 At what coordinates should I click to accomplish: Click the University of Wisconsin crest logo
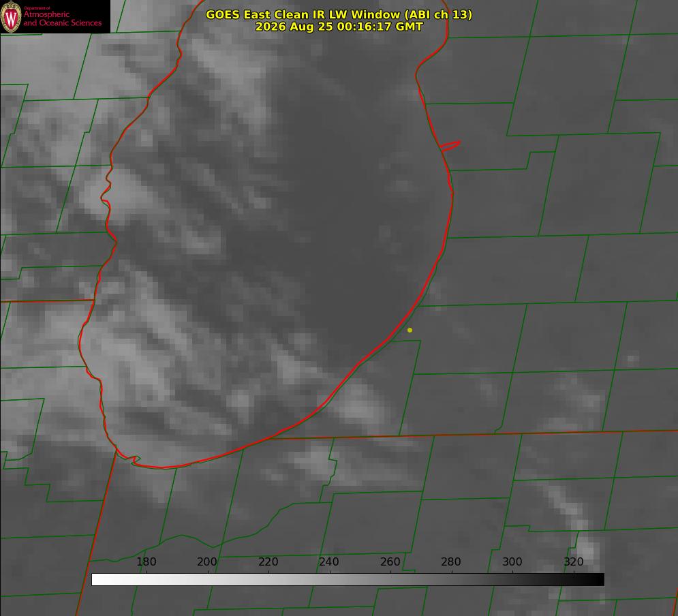(11, 16)
